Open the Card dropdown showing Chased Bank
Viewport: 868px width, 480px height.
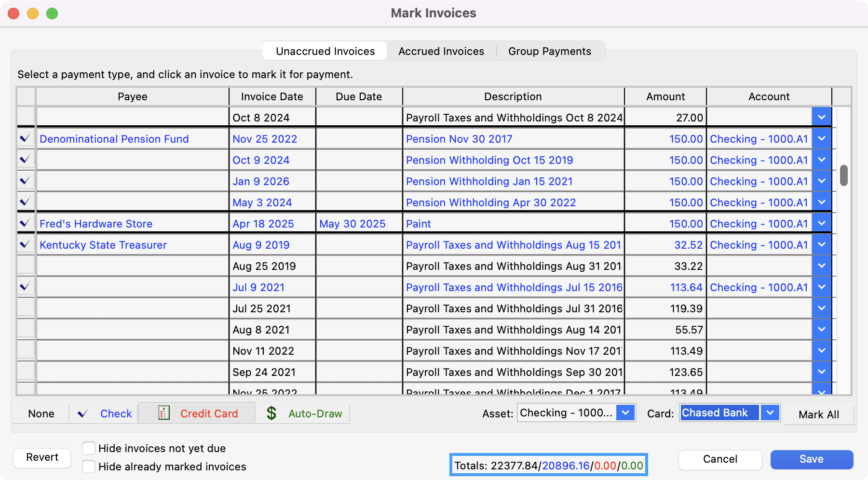(770, 413)
